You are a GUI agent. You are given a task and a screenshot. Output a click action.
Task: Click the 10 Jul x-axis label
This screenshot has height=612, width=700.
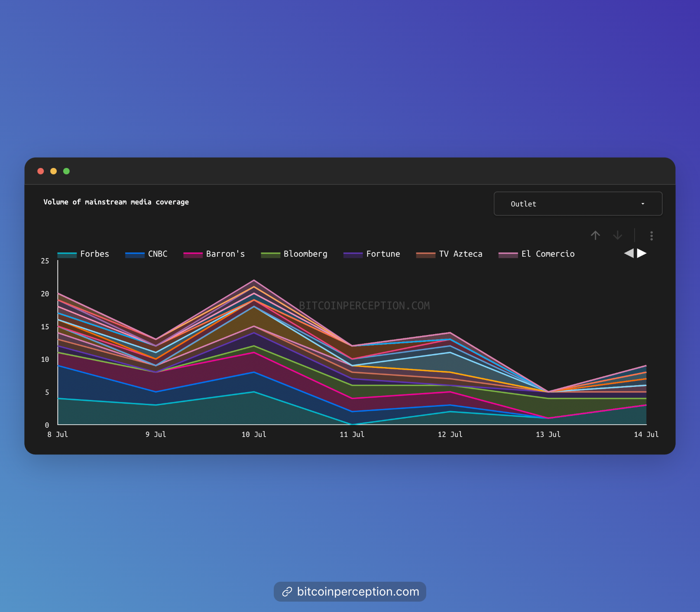[254, 435]
